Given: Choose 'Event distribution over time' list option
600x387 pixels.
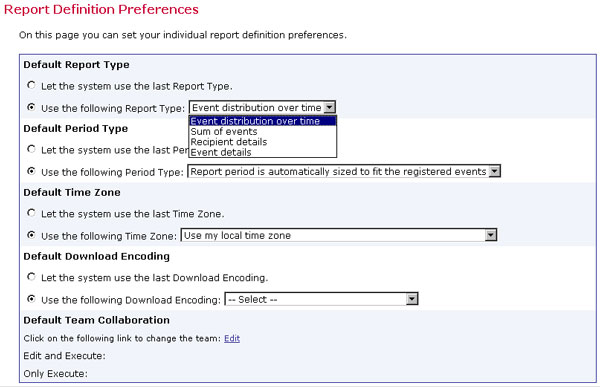Looking at the screenshot, I should [x=263, y=121].
